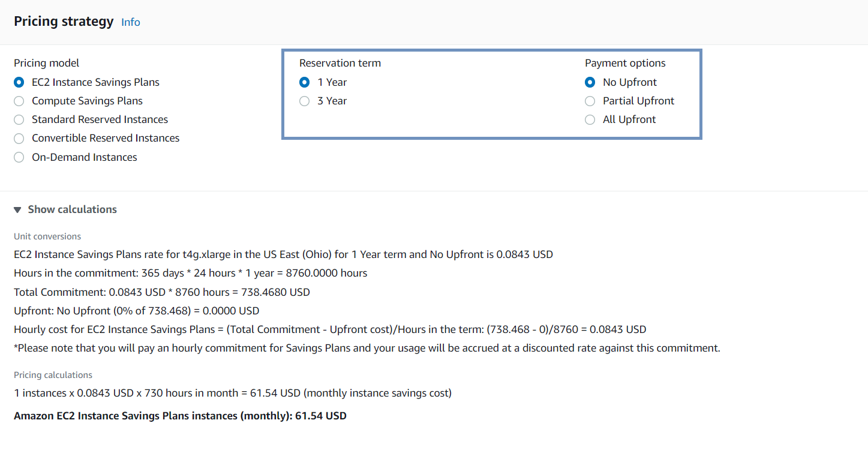This screenshot has height=450, width=868.
Task: Click the '*Please note' hourly commitment line
Action: point(367,348)
